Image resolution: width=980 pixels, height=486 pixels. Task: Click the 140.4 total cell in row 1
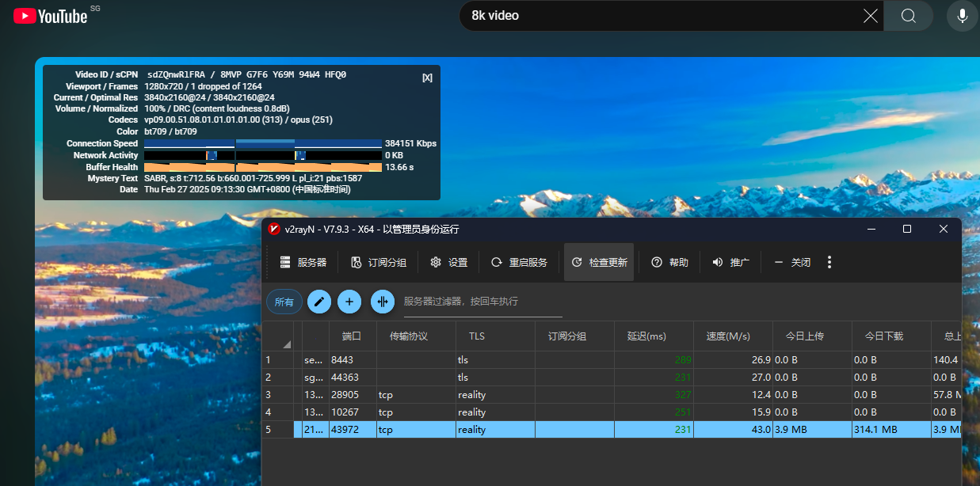[946, 359]
